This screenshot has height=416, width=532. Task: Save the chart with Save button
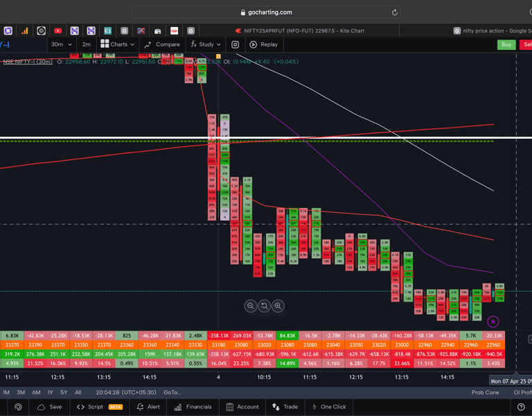click(x=50, y=407)
